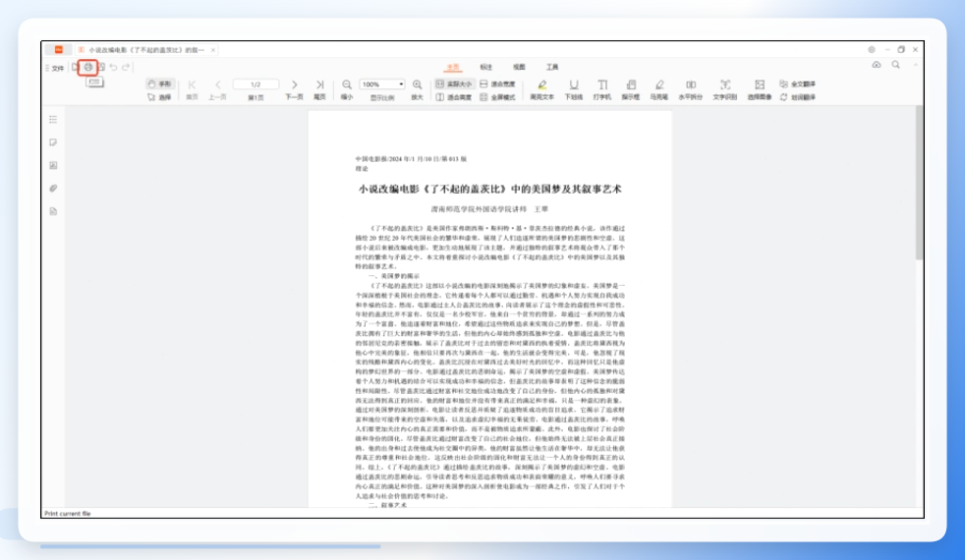The height and width of the screenshot is (560, 965).
Task: Click the Open file icon beside 文件
Action: 76,67
